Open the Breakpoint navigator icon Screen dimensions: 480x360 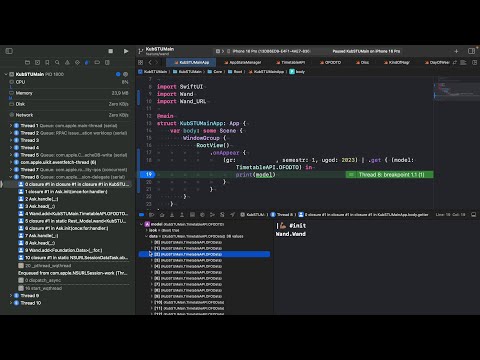[97, 62]
